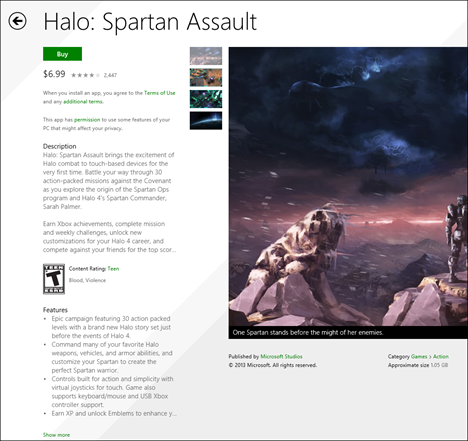Screen dimensions: 468x441
Task: Expand details with Show more
Action: (56, 435)
